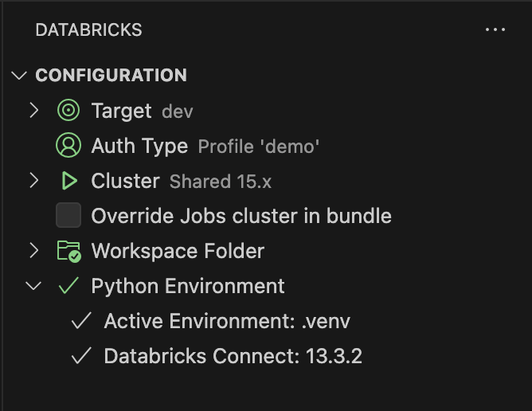Click the Workspace Folder icon
Viewport: 532px width, 411px height.
point(69,251)
